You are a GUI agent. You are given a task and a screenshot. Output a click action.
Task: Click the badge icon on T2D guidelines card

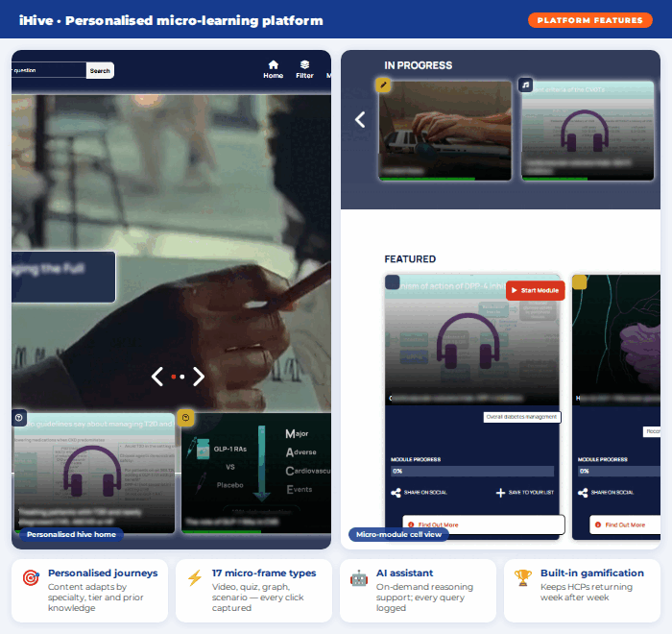point(19,417)
